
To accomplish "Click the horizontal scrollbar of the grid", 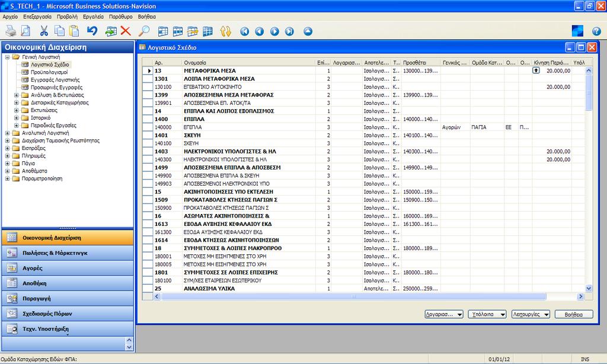I will (x=354, y=296).
